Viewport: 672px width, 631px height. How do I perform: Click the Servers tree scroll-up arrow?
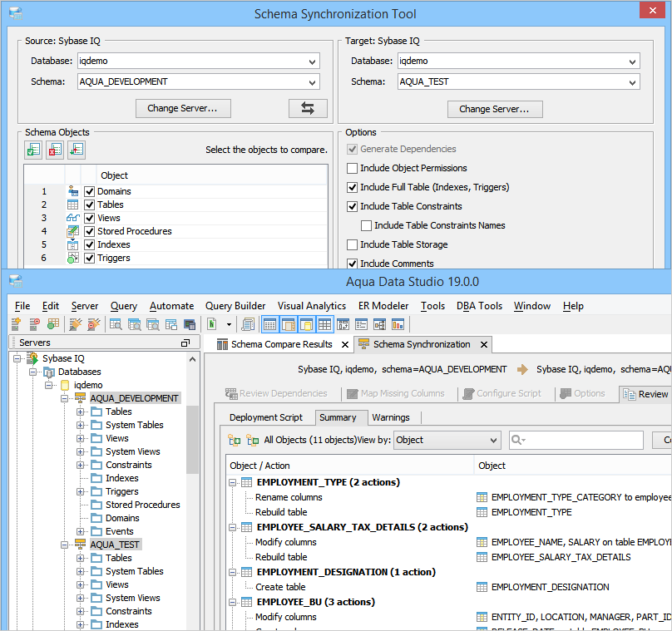(x=192, y=359)
